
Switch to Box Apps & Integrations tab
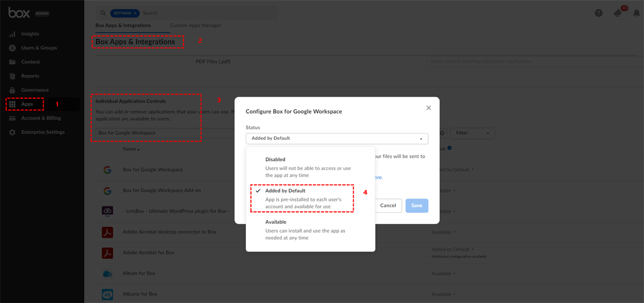(123, 25)
